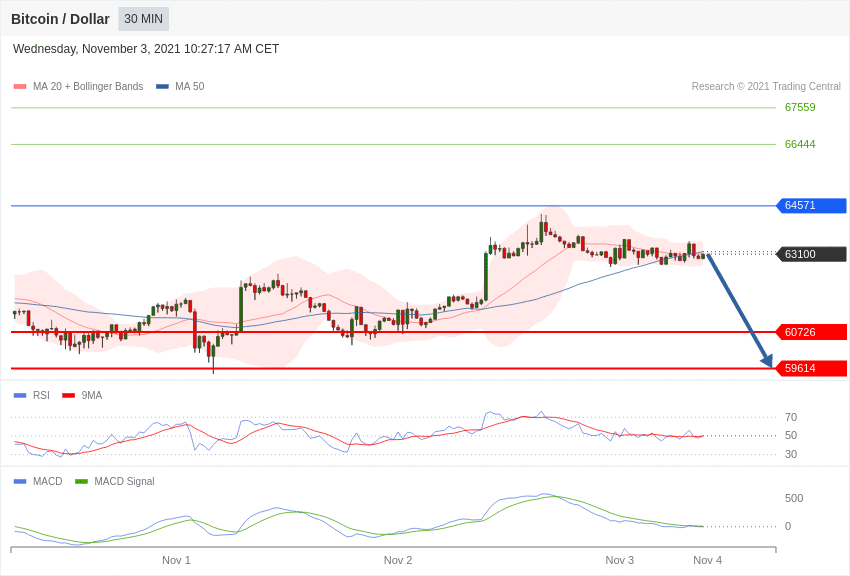Click the blue downward arrow head

click(x=767, y=361)
